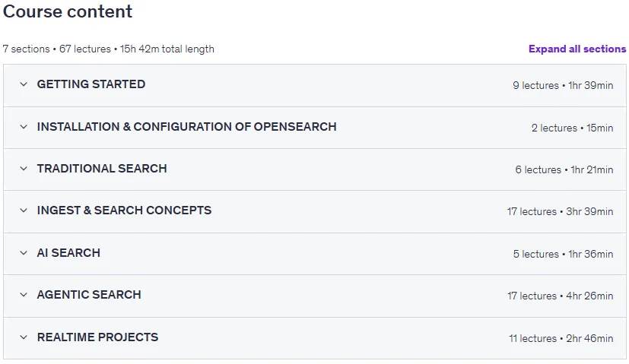Expand the REALTIME PROJECTS section title
The height and width of the screenshot is (364, 629).
97,337
